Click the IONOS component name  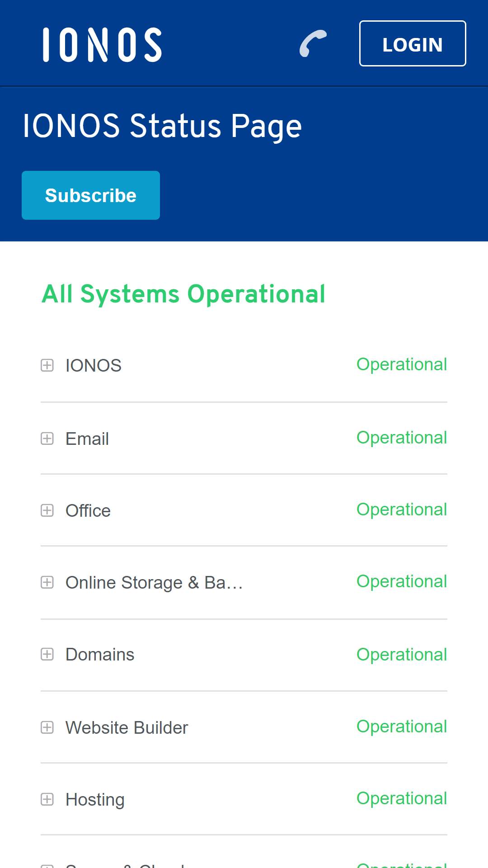pyautogui.click(x=94, y=365)
